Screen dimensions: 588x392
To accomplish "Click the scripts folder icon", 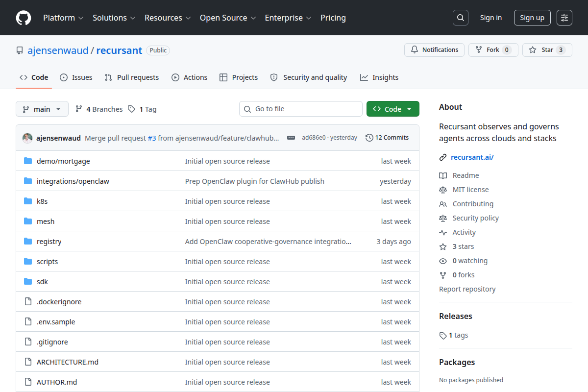I will tap(28, 262).
